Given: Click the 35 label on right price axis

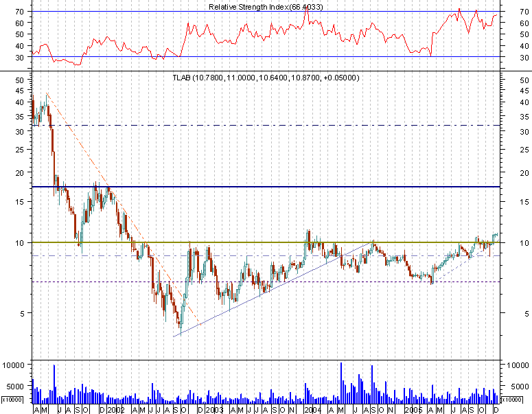Looking at the screenshot, I should [x=524, y=117].
